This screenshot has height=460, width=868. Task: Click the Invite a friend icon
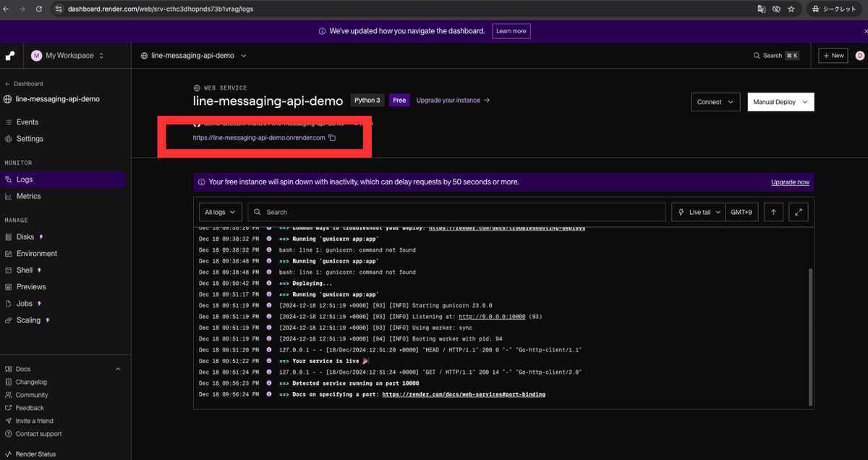coord(9,421)
